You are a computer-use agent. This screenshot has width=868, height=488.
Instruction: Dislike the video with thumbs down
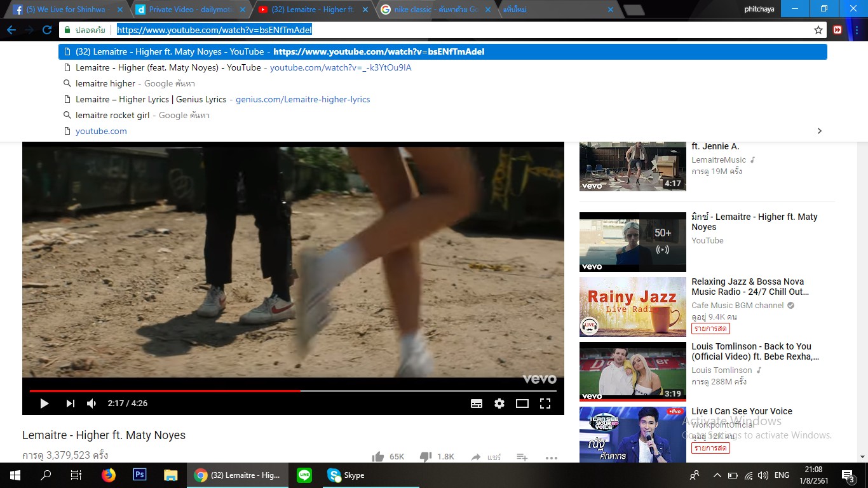pos(426,456)
